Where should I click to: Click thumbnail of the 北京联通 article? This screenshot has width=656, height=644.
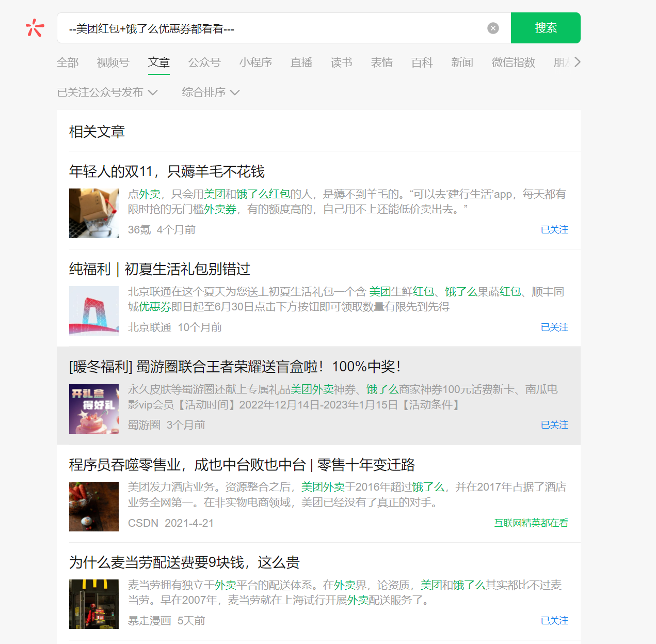(94, 311)
